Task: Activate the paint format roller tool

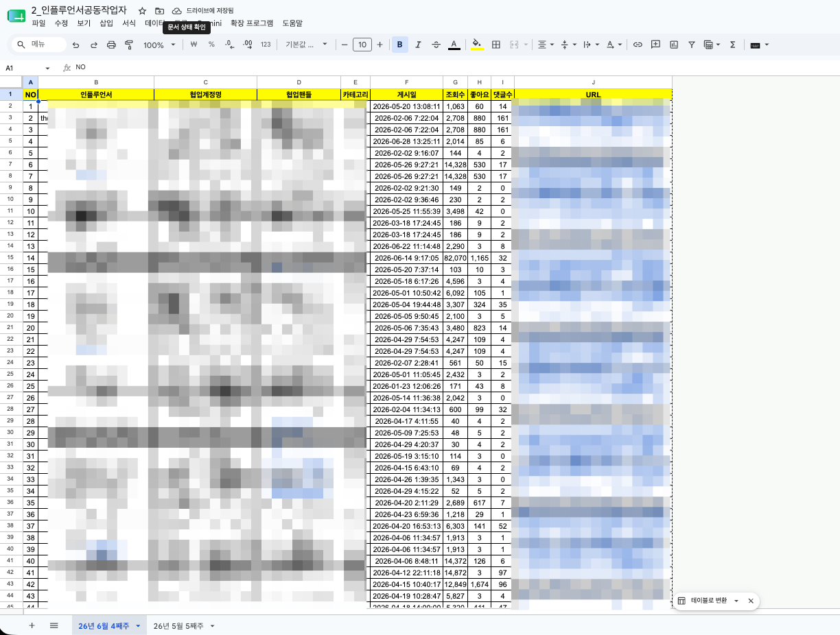Action: (129, 45)
